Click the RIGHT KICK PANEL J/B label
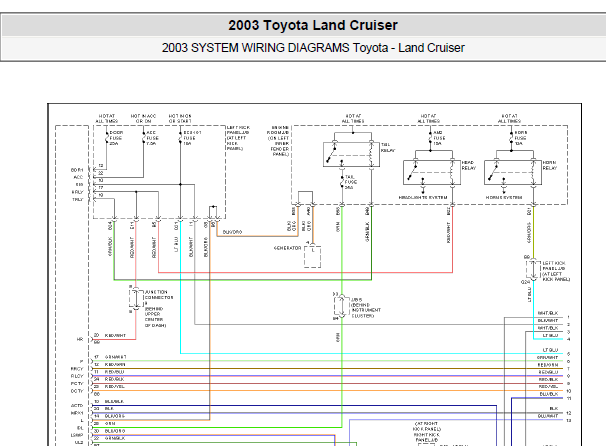The width and height of the screenshot is (606, 446). tap(426, 432)
